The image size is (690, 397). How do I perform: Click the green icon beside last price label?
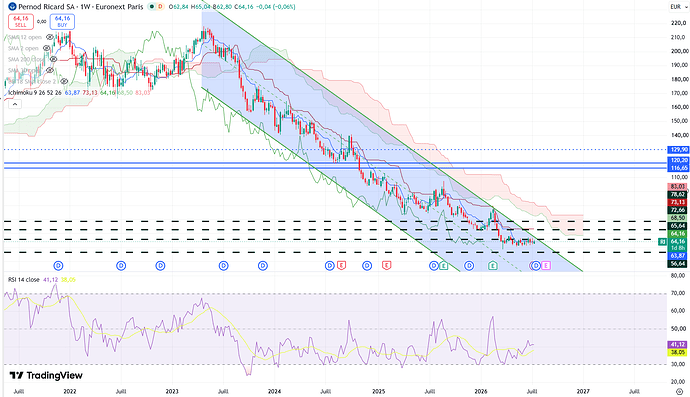point(662,242)
